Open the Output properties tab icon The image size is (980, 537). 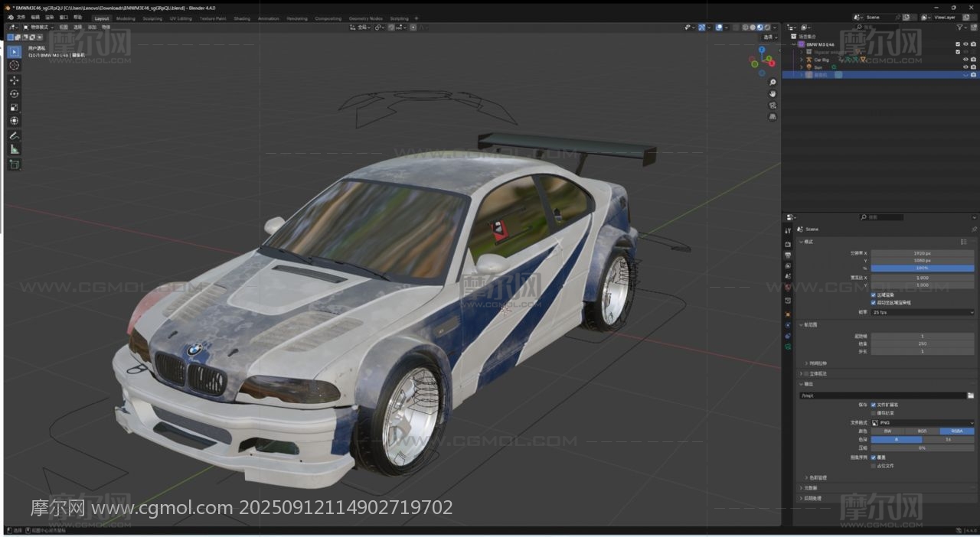point(788,255)
